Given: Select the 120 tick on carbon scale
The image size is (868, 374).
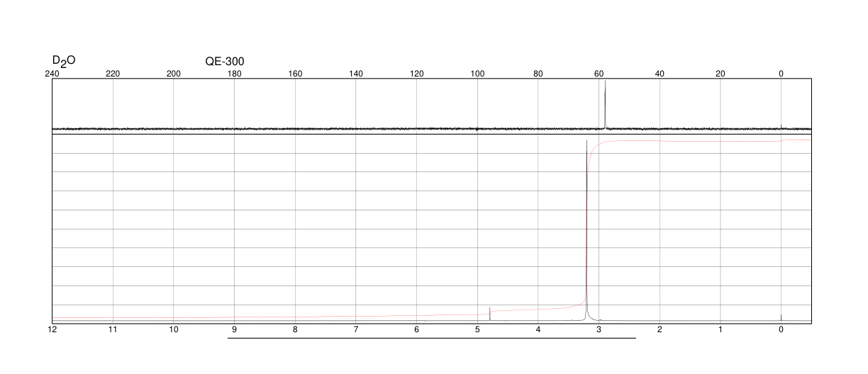Looking at the screenshot, I should pos(417,74).
